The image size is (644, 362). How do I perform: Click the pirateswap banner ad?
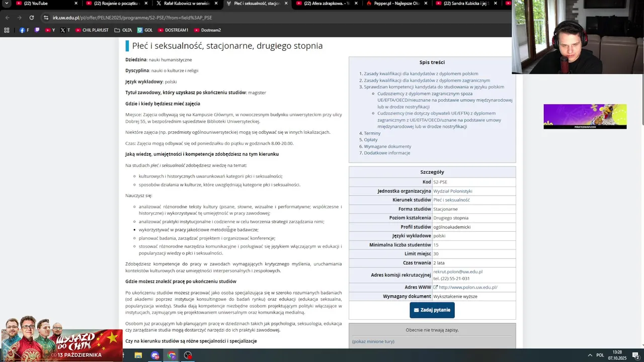tap(585, 117)
